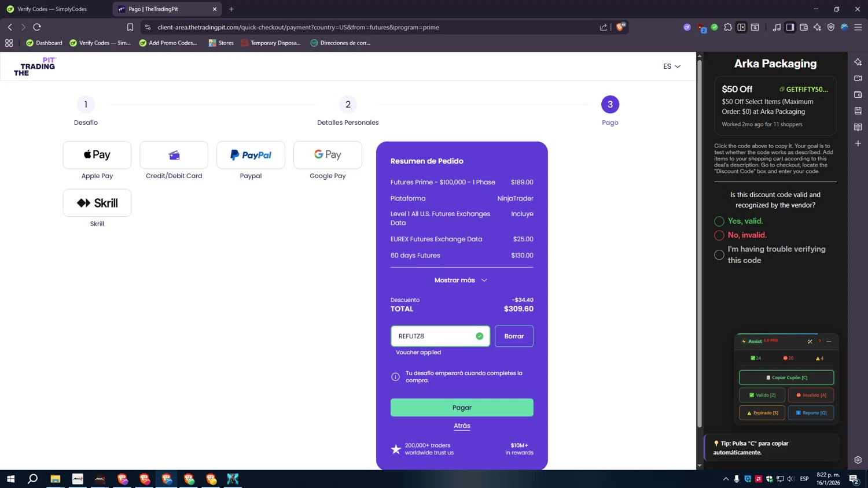Go back in browser history
868x488 pixels.
(10, 27)
